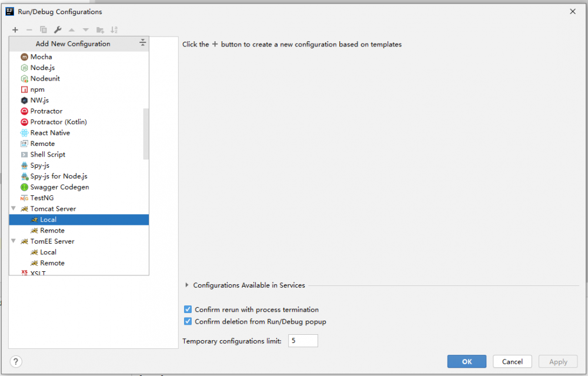This screenshot has height=376, width=588.
Task: Click the minus Remove Configuration icon
Action: pyautogui.click(x=29, y=29)
